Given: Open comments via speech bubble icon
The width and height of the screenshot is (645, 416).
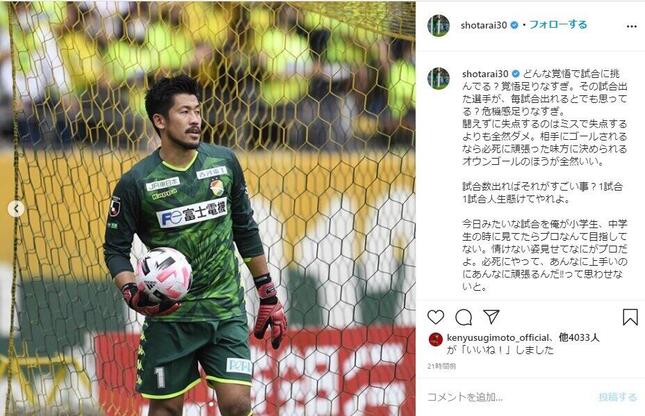Looking at the screenshot, I should pyautogui.click(x=464, y=317).
